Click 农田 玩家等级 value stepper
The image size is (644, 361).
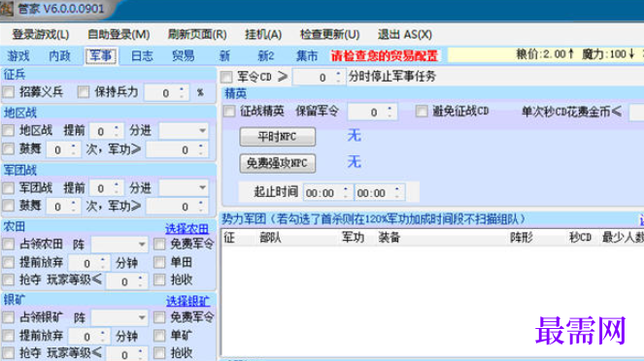pos(126,281)
